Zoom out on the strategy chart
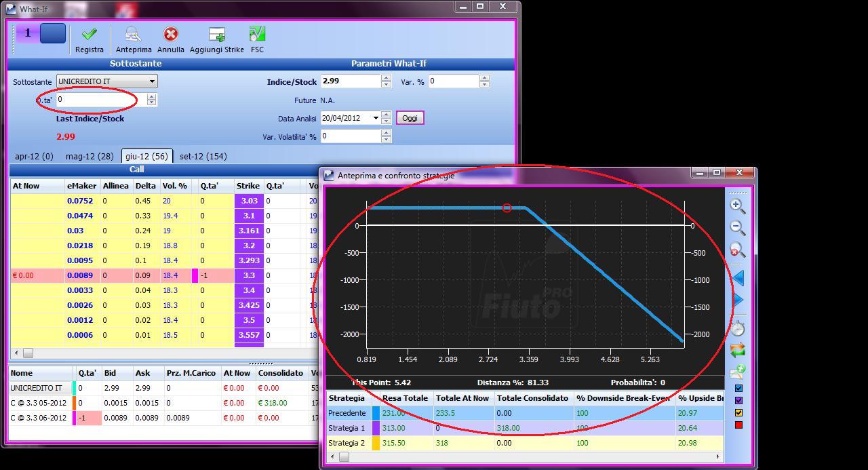868x470 pixels. [737, 228]
